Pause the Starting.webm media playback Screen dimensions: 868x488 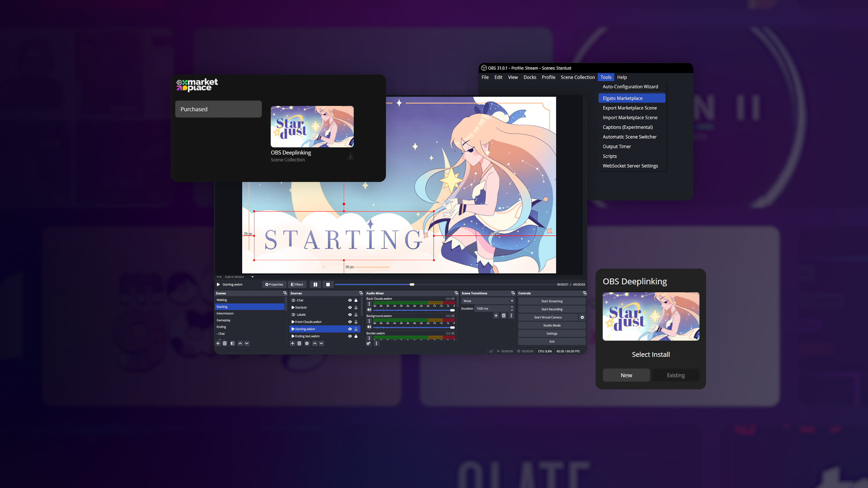(x=315, y=284)
